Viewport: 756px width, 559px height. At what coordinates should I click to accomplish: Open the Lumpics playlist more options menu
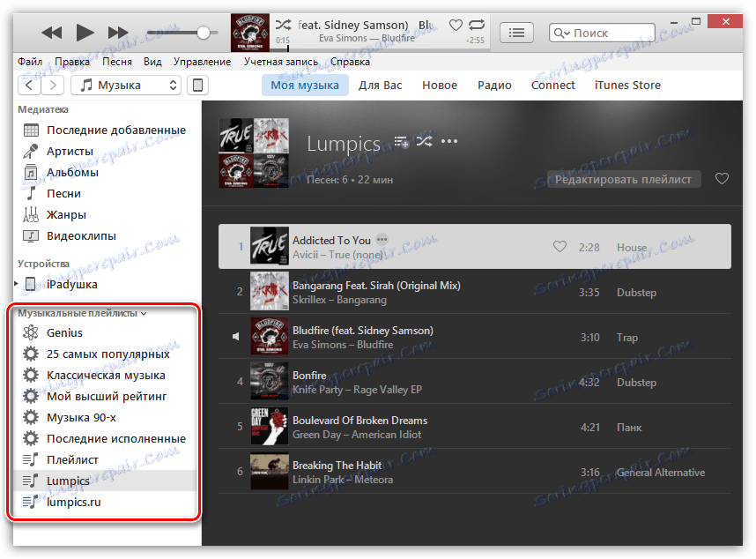449,141
